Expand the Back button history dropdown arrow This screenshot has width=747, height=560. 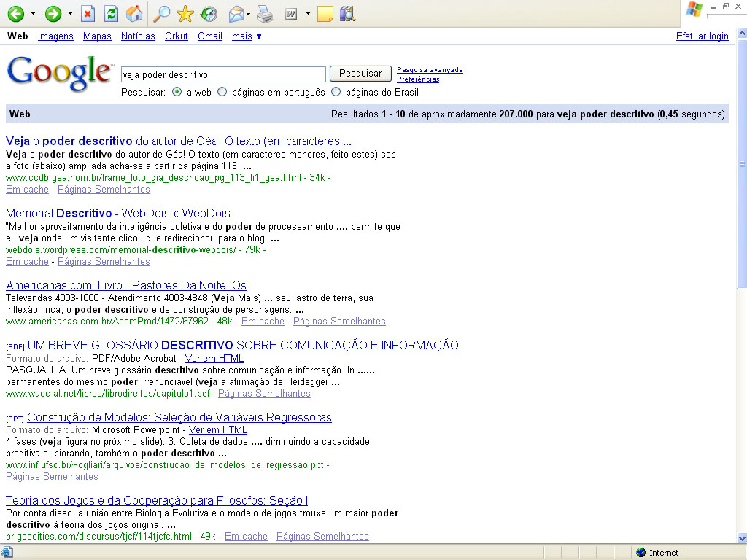(33, 14)
